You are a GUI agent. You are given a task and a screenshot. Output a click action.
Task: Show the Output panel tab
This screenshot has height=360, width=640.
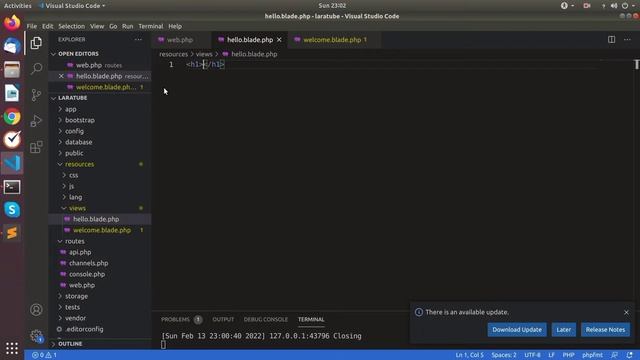pyautogui.click(x=223, y=320)
